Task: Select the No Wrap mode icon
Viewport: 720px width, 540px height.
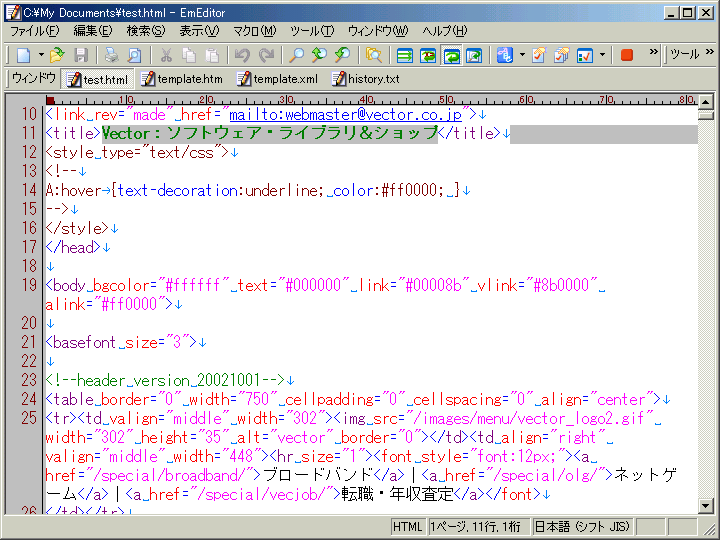Action: [x=405, y=56]
